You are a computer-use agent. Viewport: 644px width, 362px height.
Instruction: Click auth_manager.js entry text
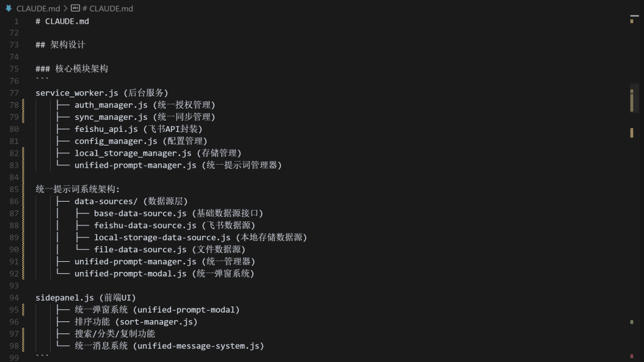111,105
